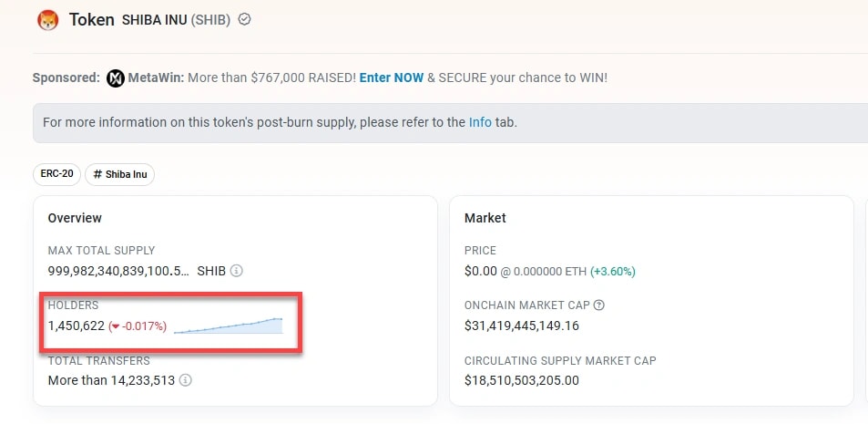Viewport: 868px width, 424px height.
Task: Click the onchain market cap value
Action: coord(522,326)
